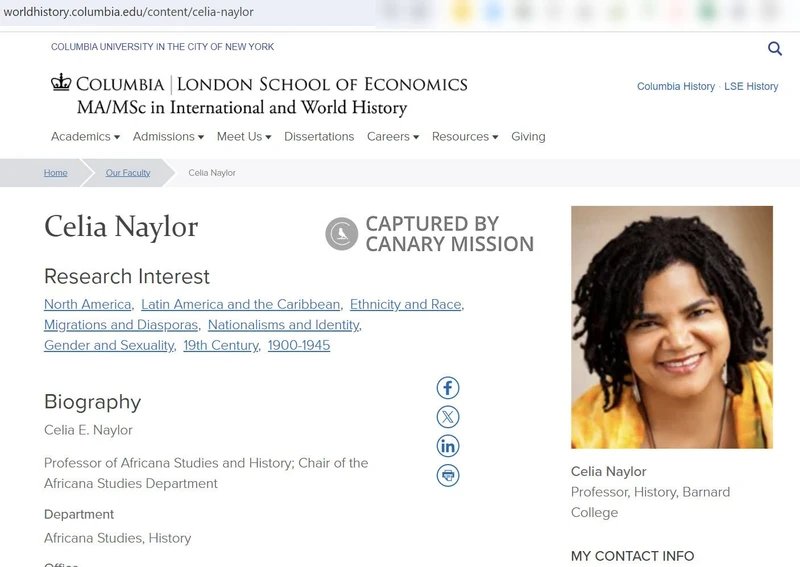Open the Resources dropdown

pos(465,137)
